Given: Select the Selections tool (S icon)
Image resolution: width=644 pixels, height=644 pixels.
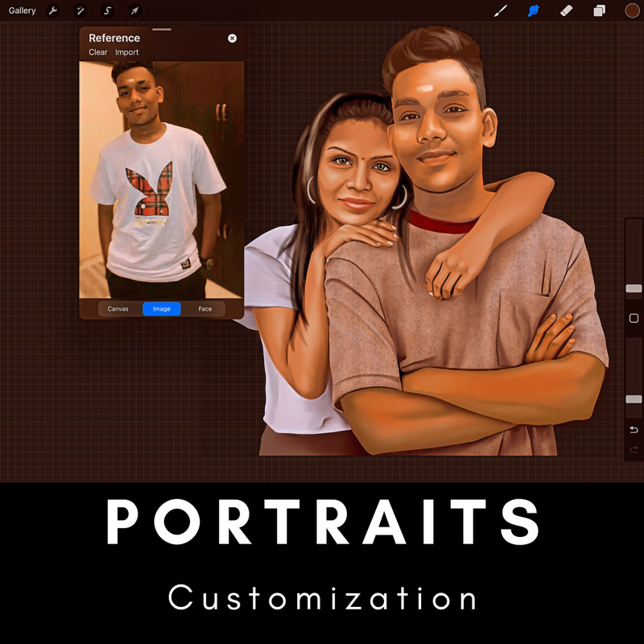Looking at the screenshot, I should [107, 10].
